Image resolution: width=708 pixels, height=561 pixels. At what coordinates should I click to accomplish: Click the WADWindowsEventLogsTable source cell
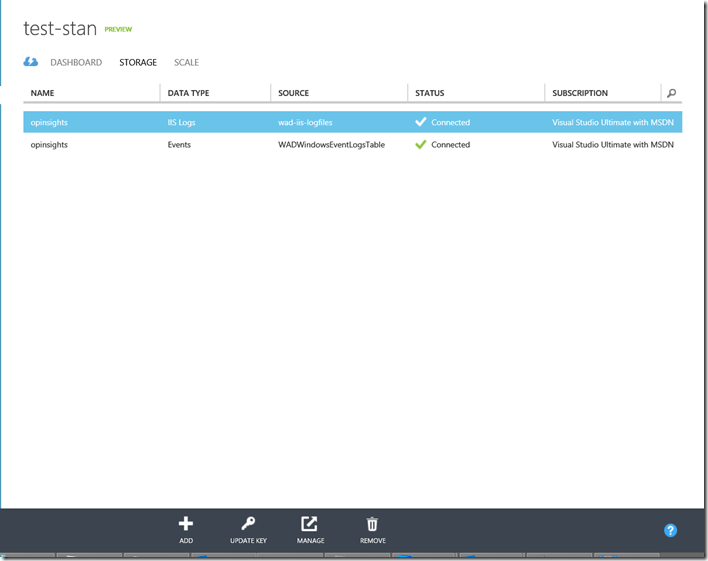coord(331,144)
